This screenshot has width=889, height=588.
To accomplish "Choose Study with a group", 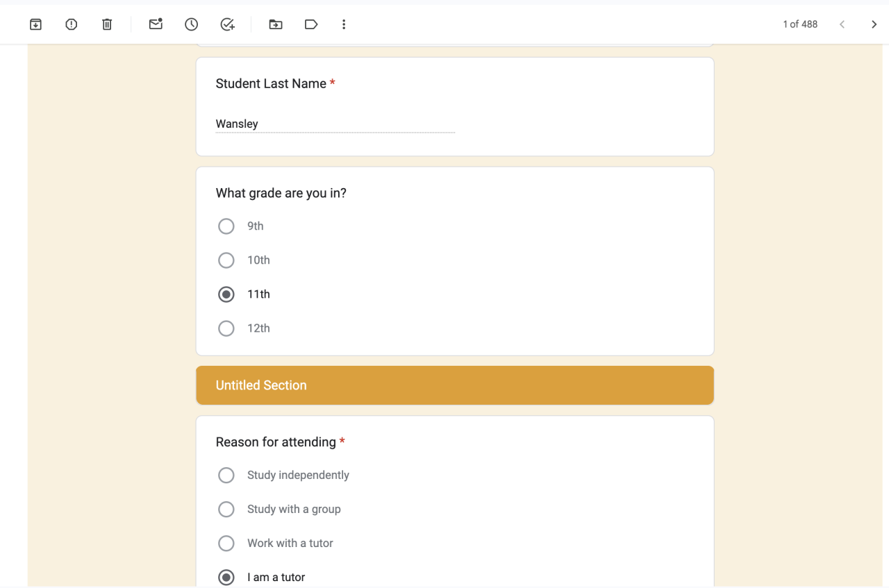I will point(226,510).
